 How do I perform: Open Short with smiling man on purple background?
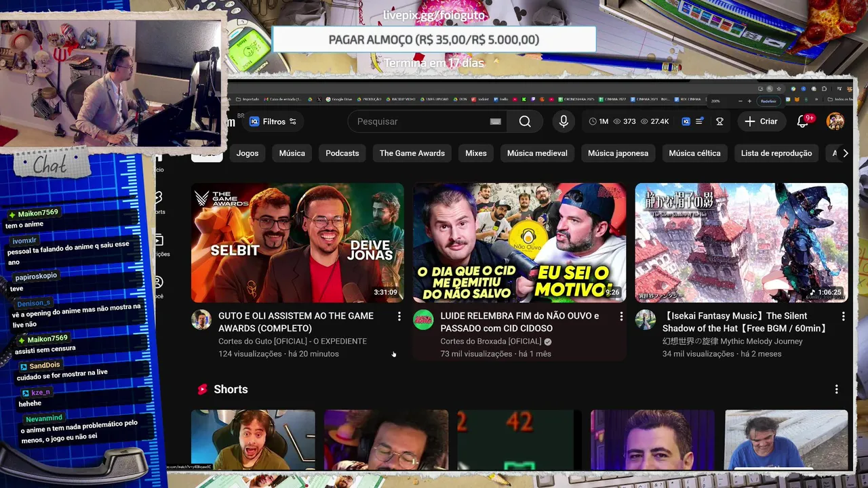coord(652,440)
